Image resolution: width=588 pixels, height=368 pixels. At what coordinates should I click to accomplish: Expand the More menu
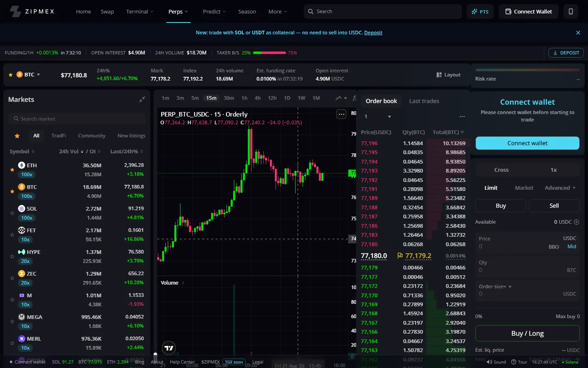(278, 11)
